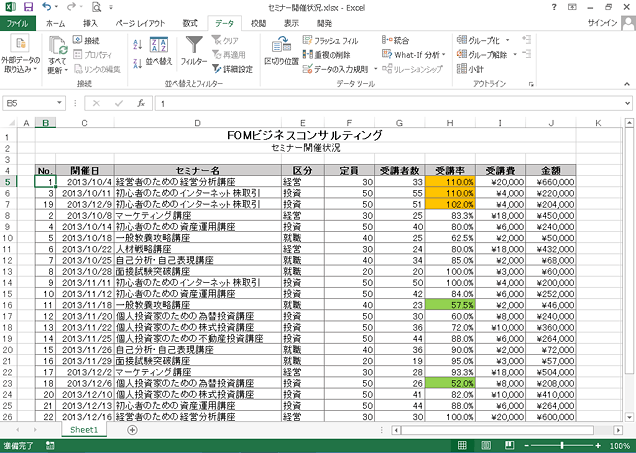Switch to 開発 tab
The width and height of the screenshot is (636, 453).
click(x=324, y=23)
